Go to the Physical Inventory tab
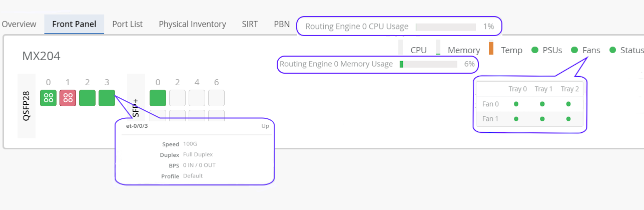Screen dimensions: 644x210 pyautogui.click(x=192, y=24)
